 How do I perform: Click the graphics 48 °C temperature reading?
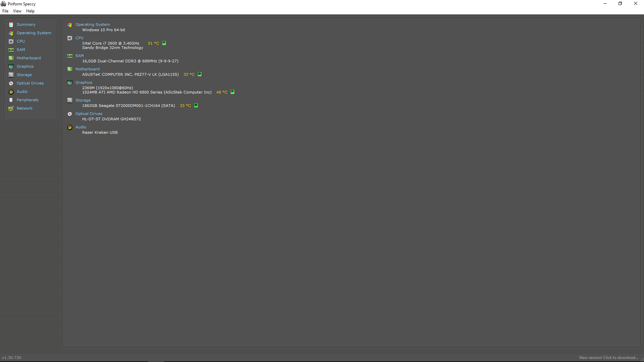pyautogui.click(x=222, y=92)
